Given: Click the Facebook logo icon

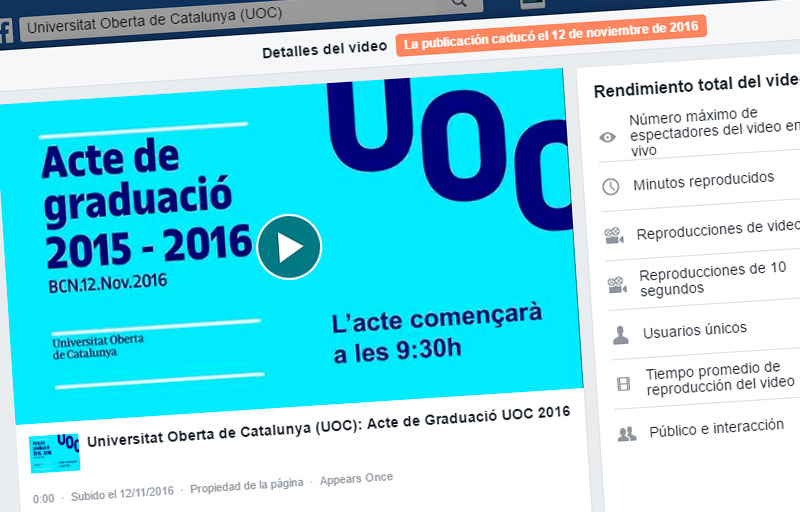Looking at the screenshot, I should 6,33.
